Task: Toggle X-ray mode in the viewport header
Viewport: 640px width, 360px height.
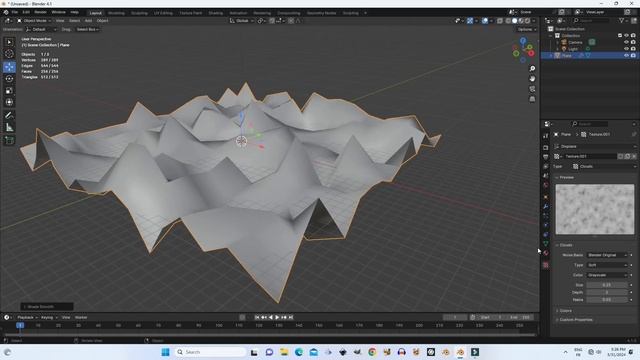Action: tap(500, 20)
